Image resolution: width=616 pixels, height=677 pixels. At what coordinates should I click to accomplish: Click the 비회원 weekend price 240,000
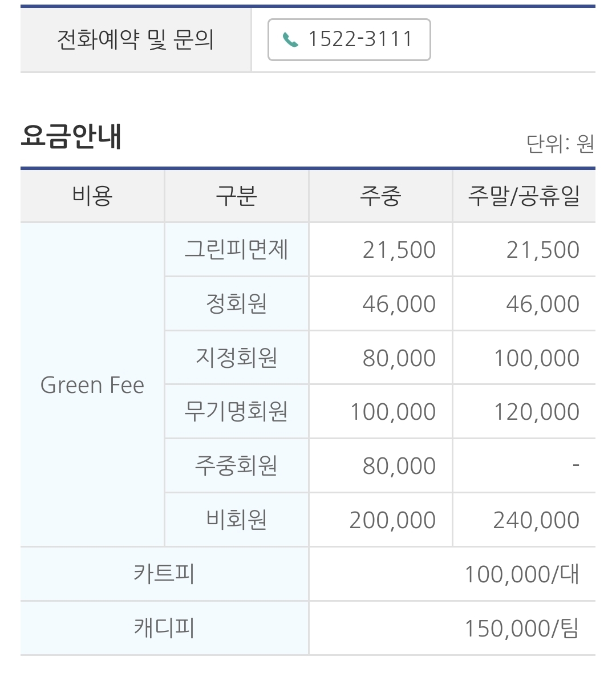pyautogui.click(x=536, y=520)
